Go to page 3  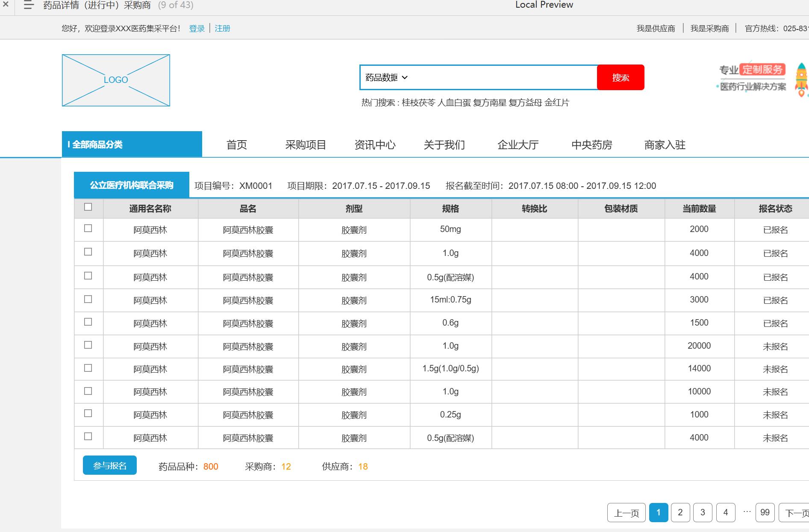[703, 512]
